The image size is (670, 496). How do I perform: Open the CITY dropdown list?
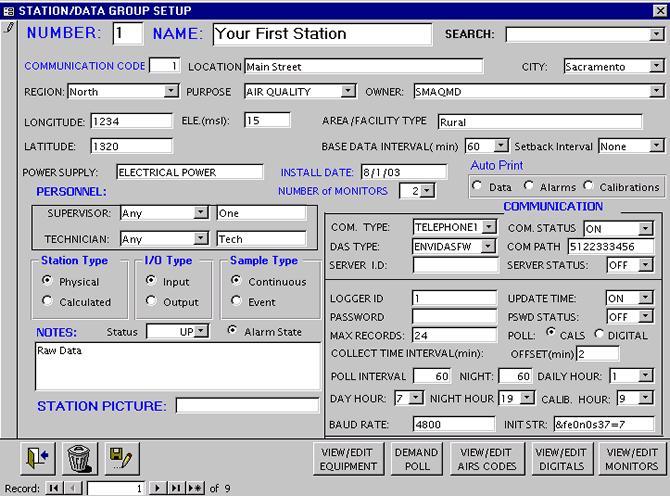pyautogui.click(x=655, y=66)
